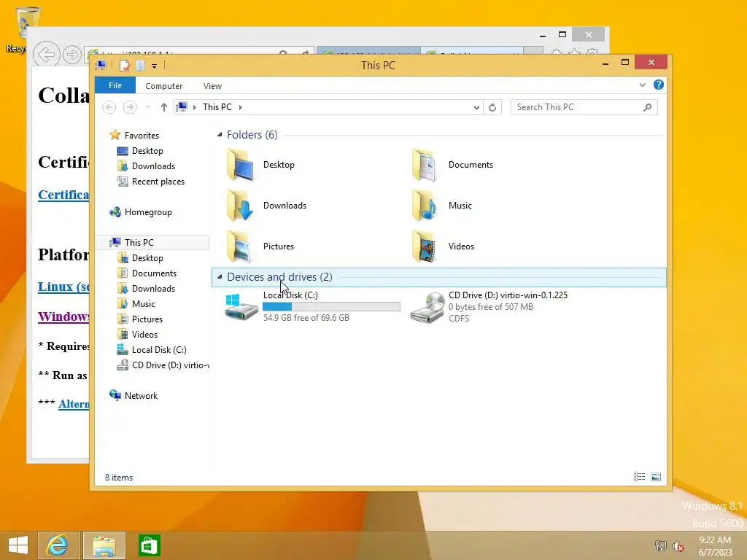Open the Videos folder icon

coord(425,246)
